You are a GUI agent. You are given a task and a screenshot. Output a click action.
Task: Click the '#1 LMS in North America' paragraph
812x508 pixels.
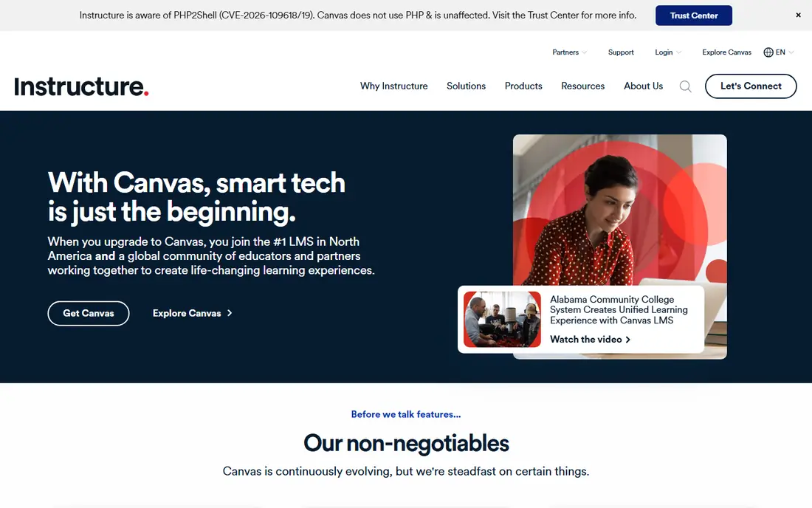211,255
